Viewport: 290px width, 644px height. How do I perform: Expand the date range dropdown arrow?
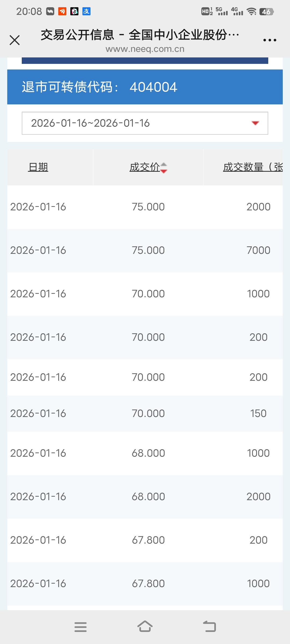255,123
